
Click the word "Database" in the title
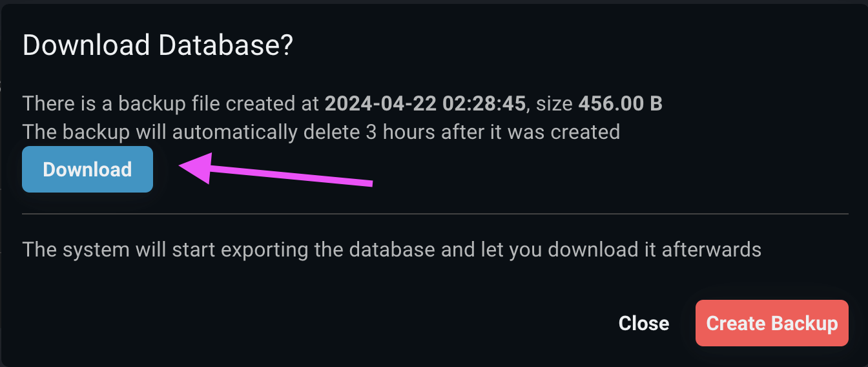coord(222,46)
